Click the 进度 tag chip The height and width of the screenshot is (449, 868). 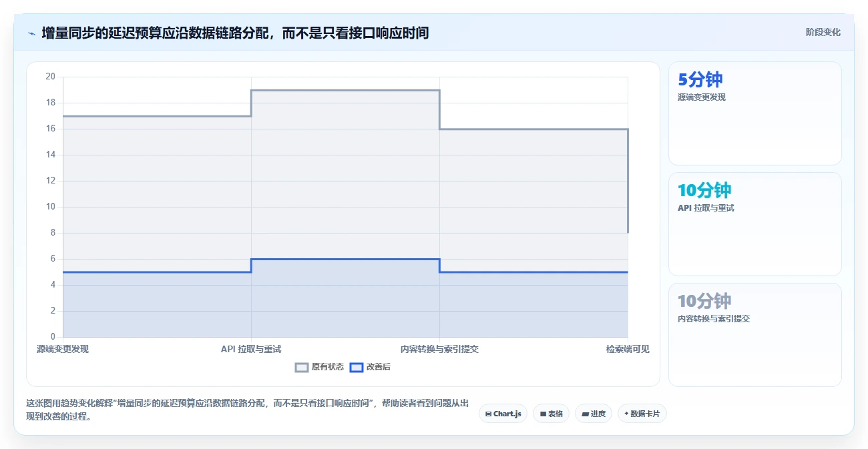[593, 414]
